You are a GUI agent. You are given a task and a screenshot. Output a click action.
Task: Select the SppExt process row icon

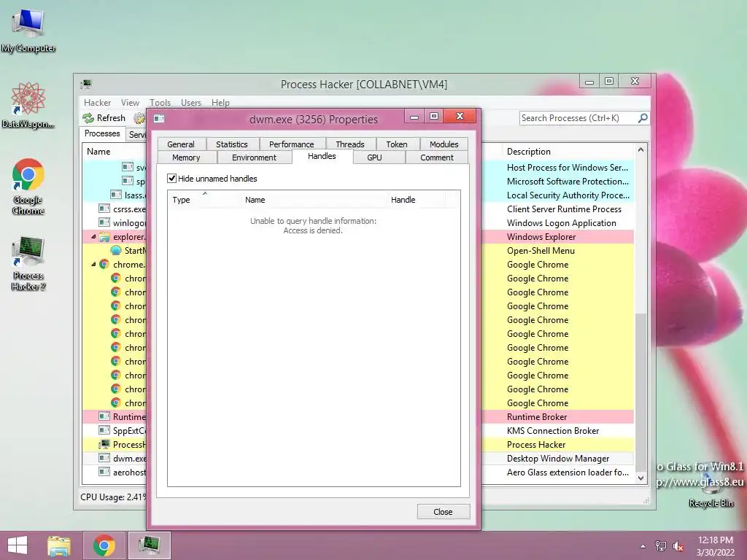(x=104, y=430)
